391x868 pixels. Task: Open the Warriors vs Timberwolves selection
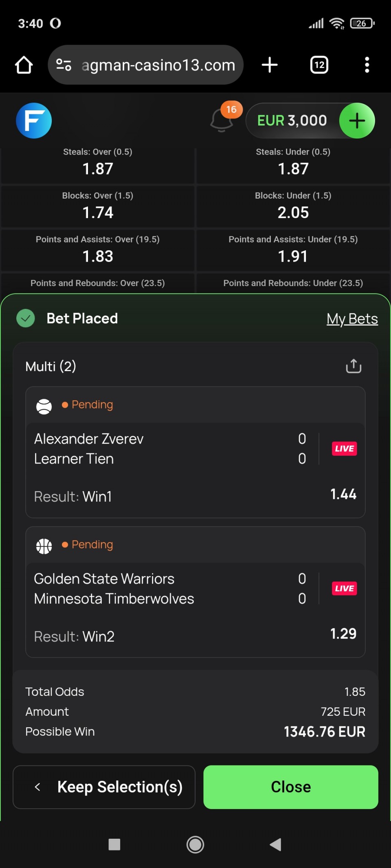pyautogui.click(x=163, y=589)
